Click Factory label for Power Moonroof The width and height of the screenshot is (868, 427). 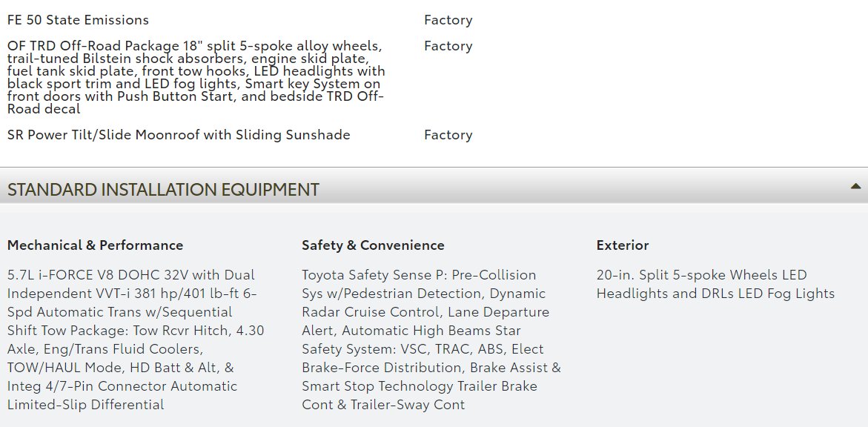[x=448, y=135]
